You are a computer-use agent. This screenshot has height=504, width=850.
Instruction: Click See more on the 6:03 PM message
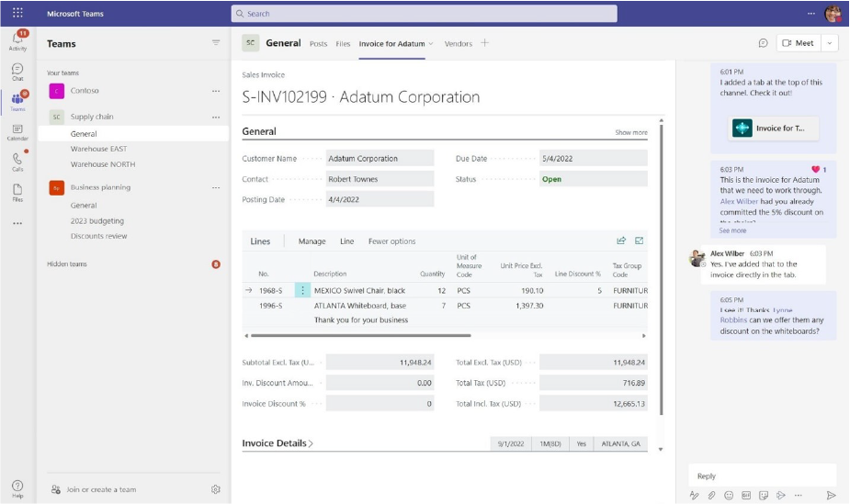732,230
